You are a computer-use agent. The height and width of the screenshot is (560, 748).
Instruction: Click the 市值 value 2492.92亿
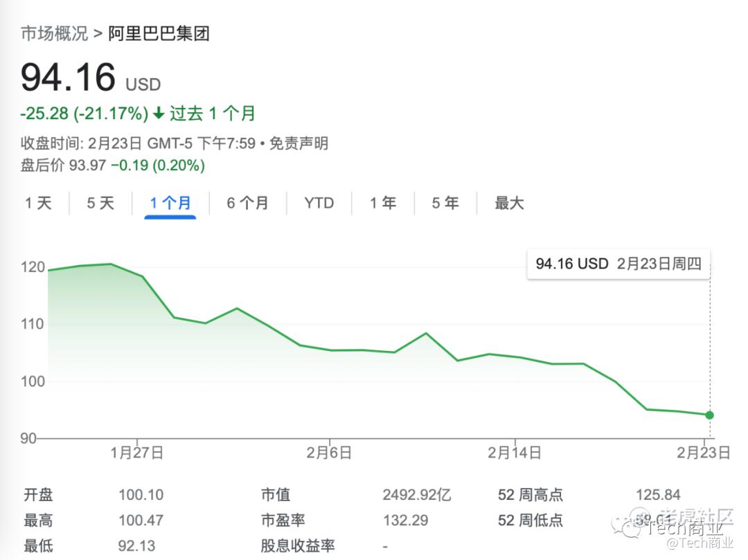pos(417,495)
